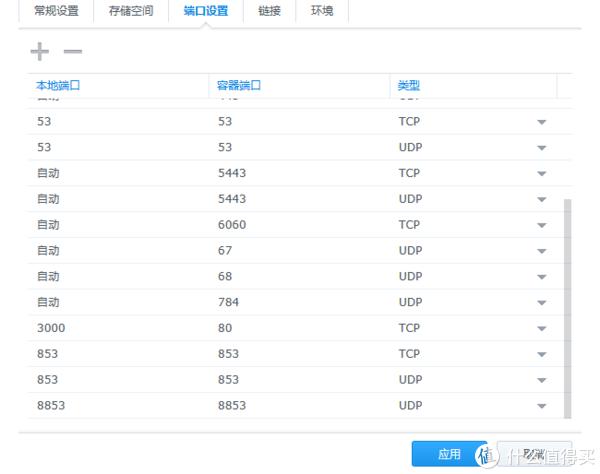The height and width of the screenshot is (474, 600).
Task: Select container port 53 in the UDP row
Action: pos(225,147)
